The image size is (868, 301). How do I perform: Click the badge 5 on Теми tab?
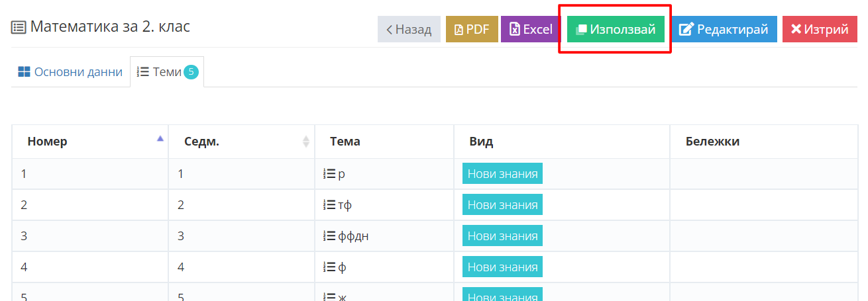191,72
